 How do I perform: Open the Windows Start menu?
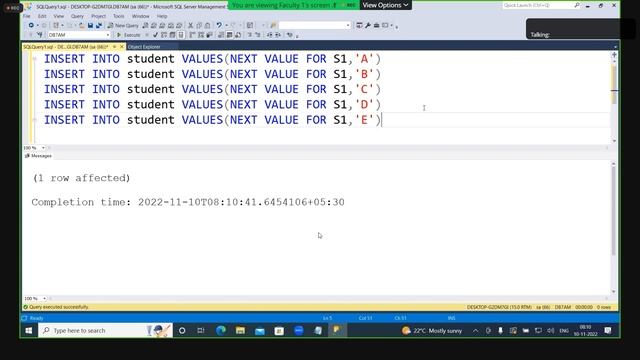point(29,330)
